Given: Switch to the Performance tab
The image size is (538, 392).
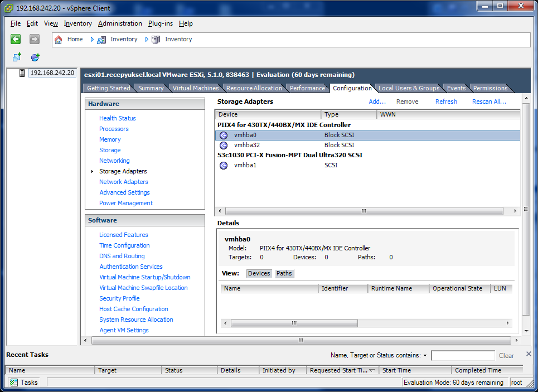Looking at the screenshot, I should point(307,88).
